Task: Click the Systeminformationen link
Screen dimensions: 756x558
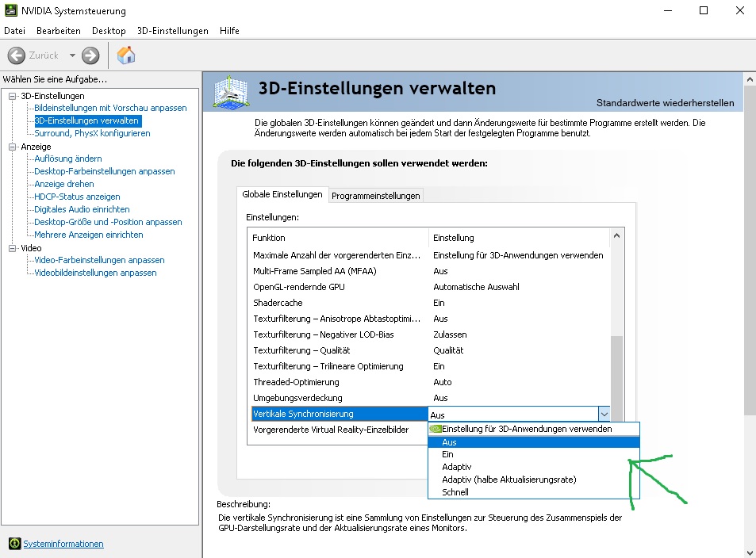Action: click(x=63, y=544)
